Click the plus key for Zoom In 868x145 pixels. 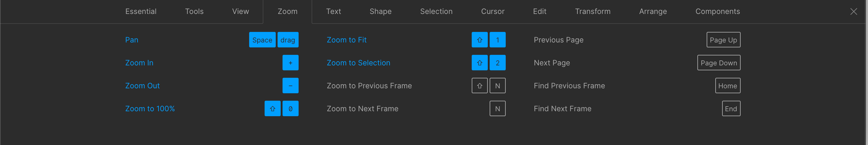pyautogui.click(x=290, y=63)
